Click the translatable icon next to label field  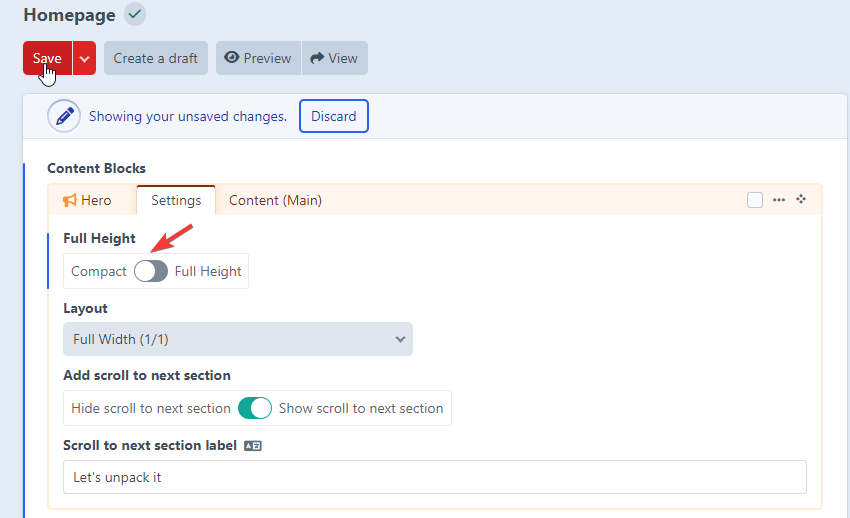pyautogui.click(x=253, y=445)
